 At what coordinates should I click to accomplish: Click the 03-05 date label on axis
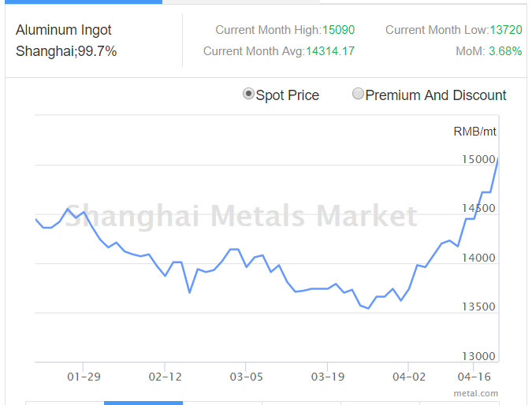pyautogui.click(x=245, y=377)
